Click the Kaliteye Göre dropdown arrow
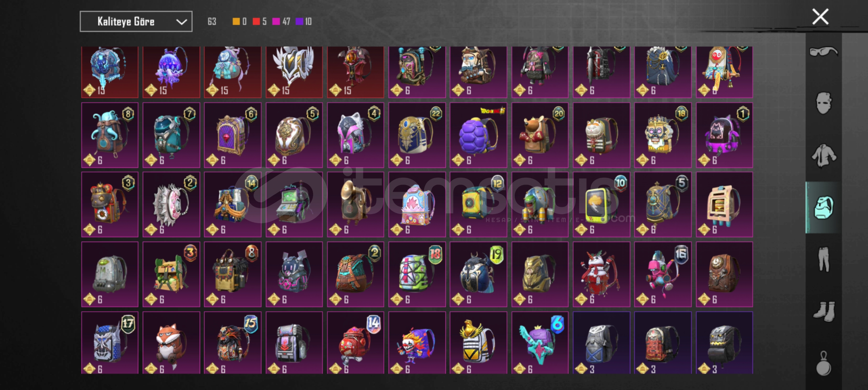Viewport: 868px width, 390px height. 181,22
